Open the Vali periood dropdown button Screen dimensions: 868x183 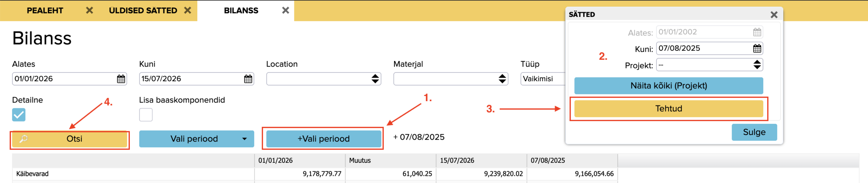pos(197,139)
